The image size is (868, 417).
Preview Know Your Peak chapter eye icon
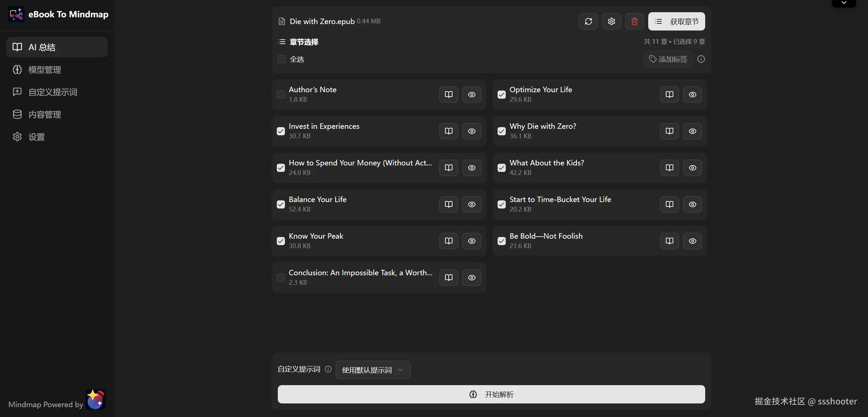pos(471,241)
